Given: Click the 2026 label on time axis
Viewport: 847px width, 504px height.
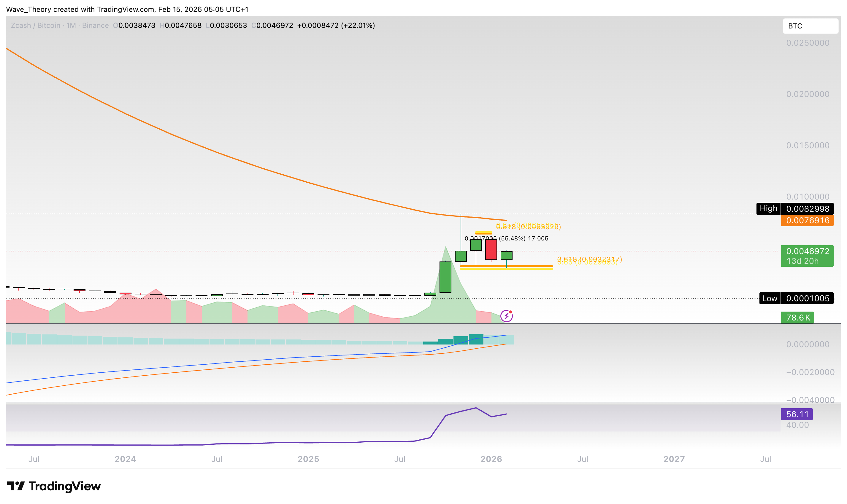Looking at the screenshot, I should [491, 459].
